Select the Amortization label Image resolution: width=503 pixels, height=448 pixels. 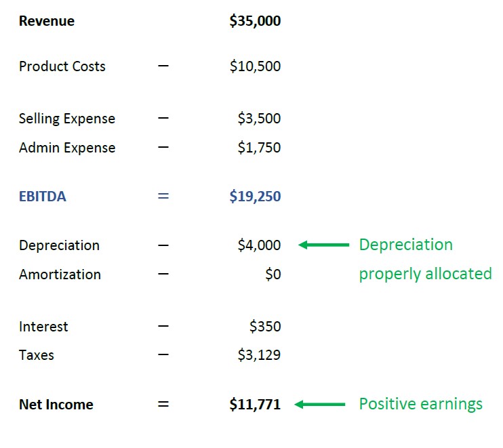[60, 274]
